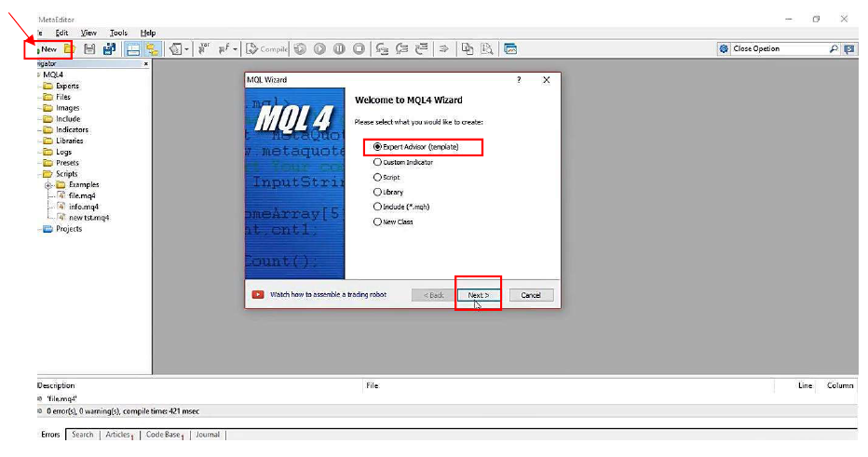The width and height of the screenshot is (868, 457).
Task: Switch to the Articles tab
Action: 119,435
